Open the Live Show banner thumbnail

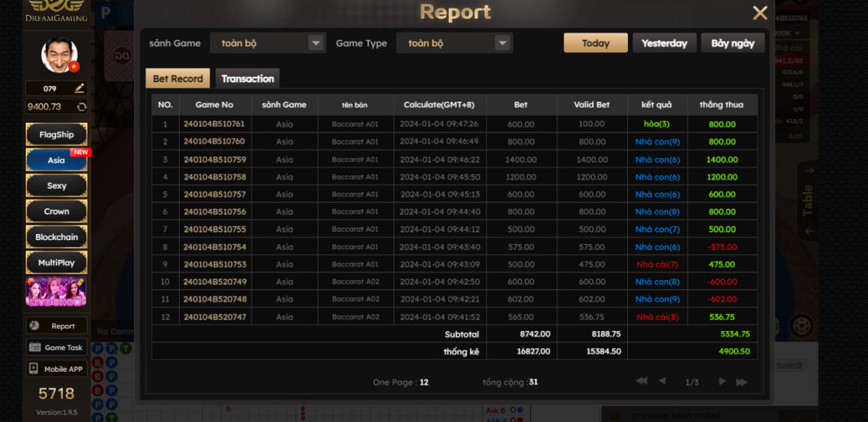tap(56, 291)
